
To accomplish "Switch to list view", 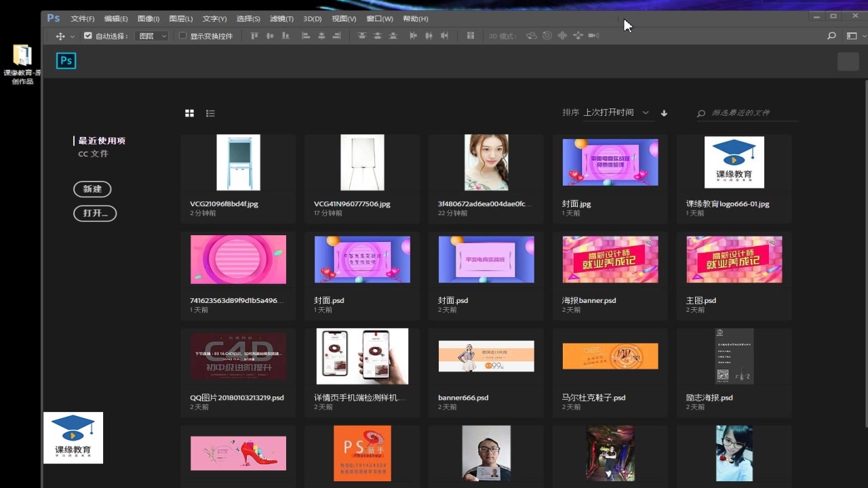I will tap(210, 113).
